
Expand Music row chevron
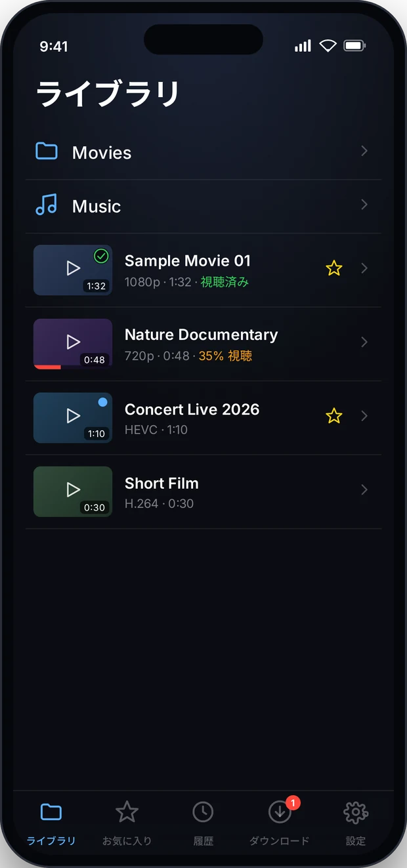[364, 205]
